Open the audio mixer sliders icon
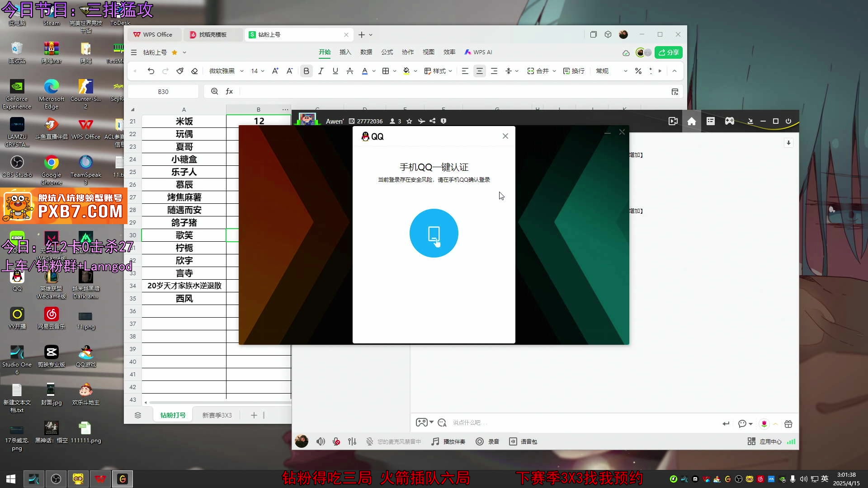The image size is (868, 488). 352,441
